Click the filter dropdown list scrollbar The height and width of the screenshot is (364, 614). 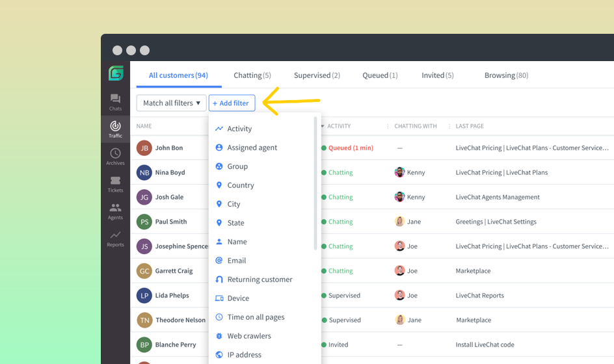[x=315, y=183]
